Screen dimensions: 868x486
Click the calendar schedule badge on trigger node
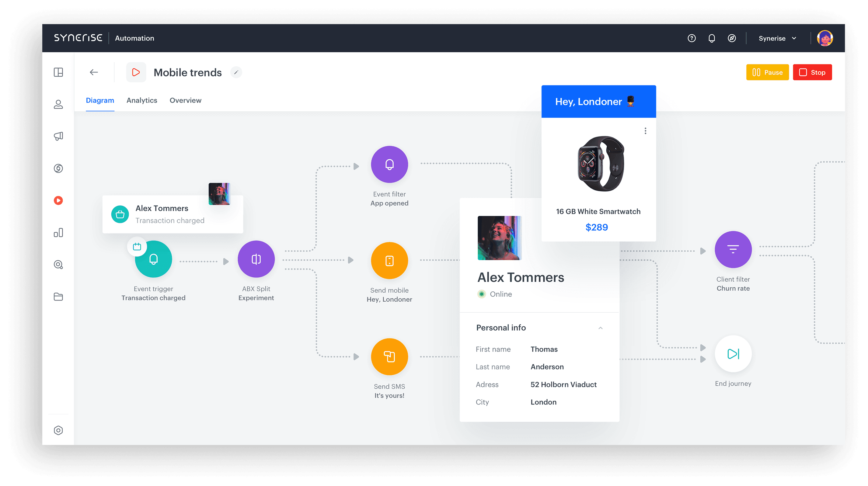(137, 247)
